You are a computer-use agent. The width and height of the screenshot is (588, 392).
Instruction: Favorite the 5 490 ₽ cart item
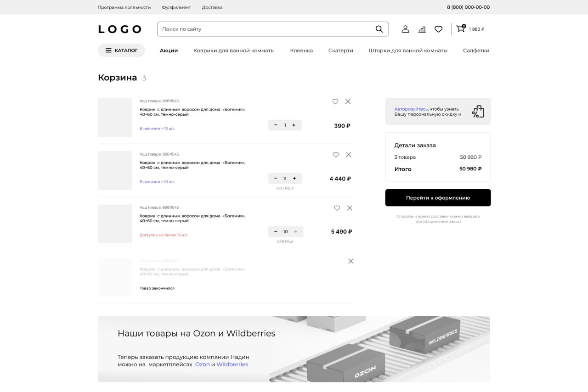point(337,208)
